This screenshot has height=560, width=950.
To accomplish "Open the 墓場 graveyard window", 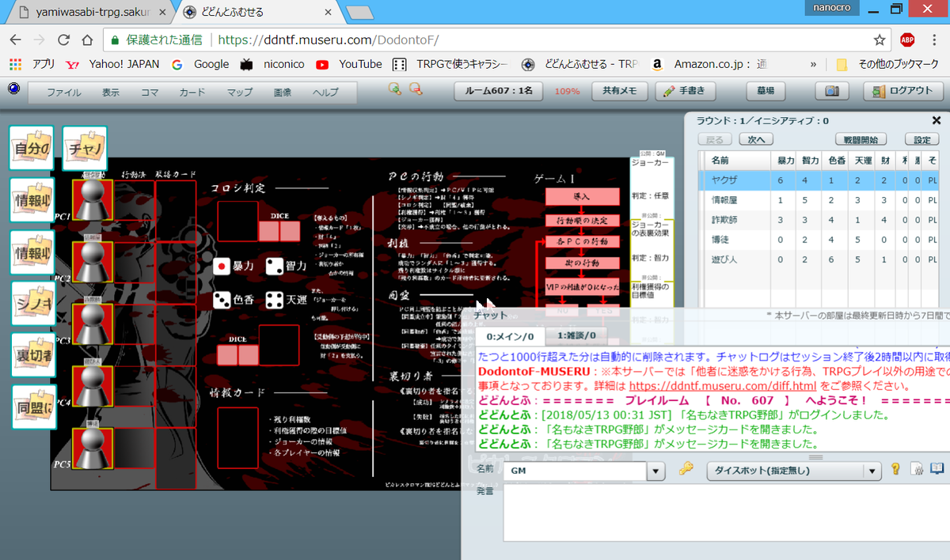I will coord(766,91).
